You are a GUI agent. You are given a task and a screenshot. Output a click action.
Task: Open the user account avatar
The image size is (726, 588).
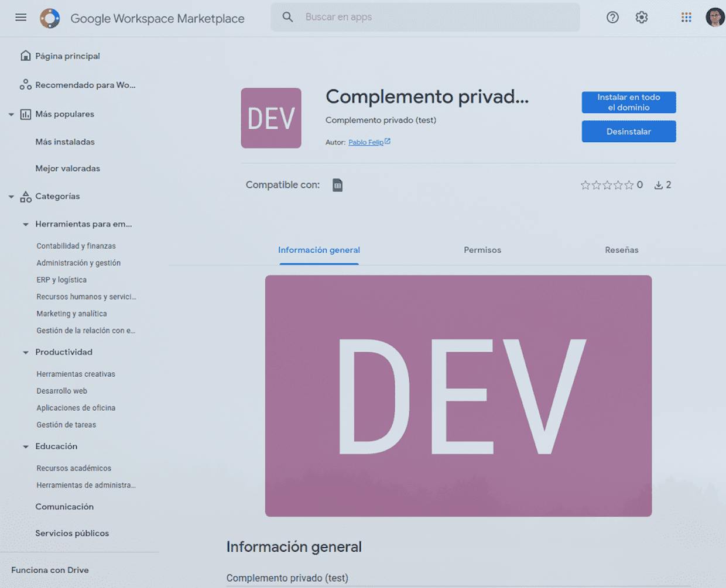tap(715, 18)
